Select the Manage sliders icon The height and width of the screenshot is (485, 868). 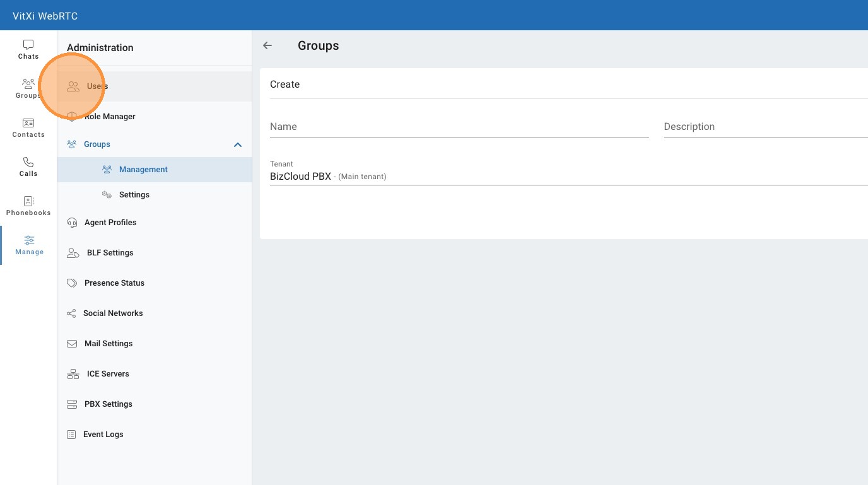click(29, 240)
